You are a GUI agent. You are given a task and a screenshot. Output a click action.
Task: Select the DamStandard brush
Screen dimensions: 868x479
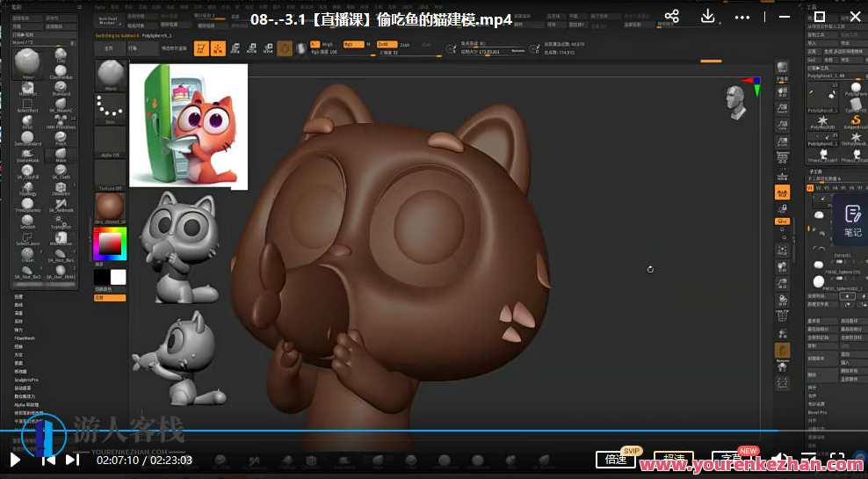tap(27, 139)
